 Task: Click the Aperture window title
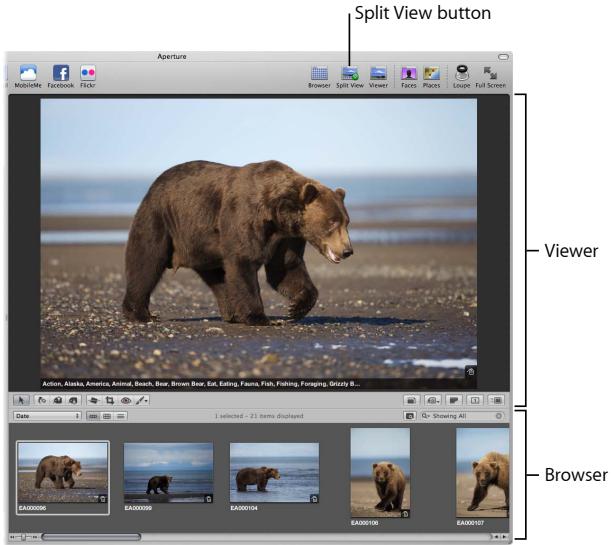(x=172, y=57)
